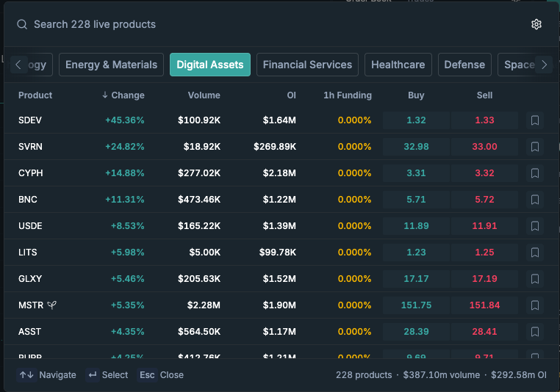This screenshot has width=560, height=392.
Task: Click MSTR buy price 151.75
Action: click(416, 305)
